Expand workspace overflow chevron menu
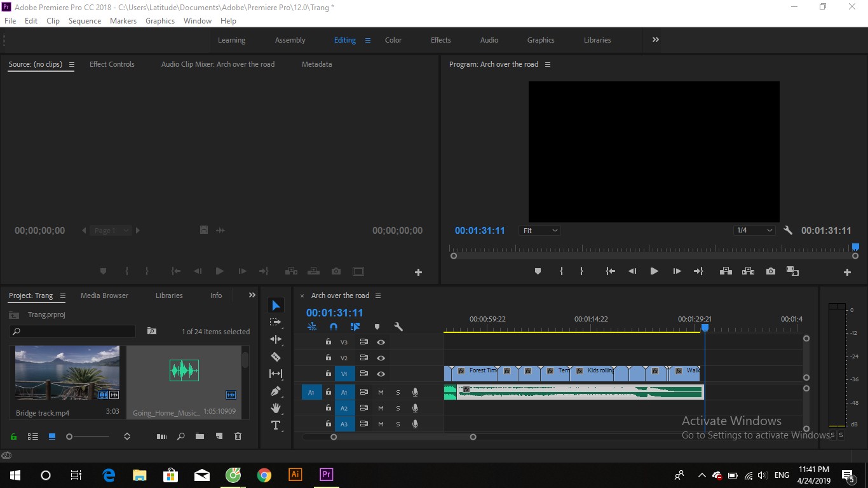 (655, 39)
